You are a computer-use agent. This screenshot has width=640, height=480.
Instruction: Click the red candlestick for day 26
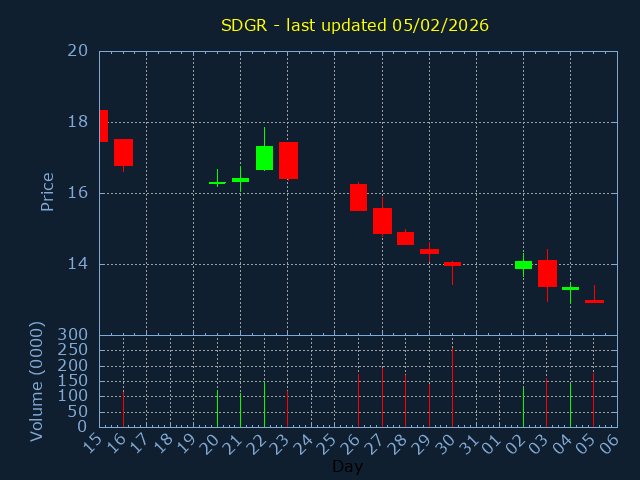coord(358,197)
